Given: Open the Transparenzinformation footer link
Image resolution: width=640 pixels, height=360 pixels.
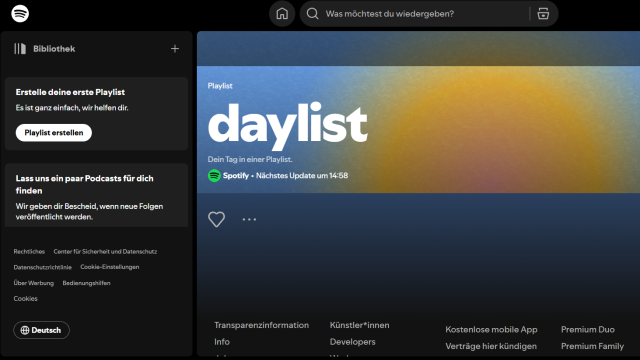Looking at the screenshot, I should [x=262, y=325].
